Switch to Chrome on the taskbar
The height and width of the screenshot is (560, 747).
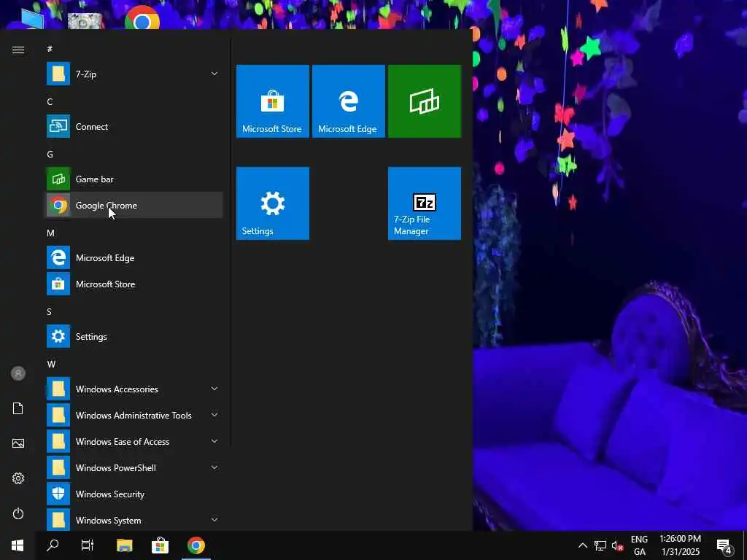click(196, 545)
